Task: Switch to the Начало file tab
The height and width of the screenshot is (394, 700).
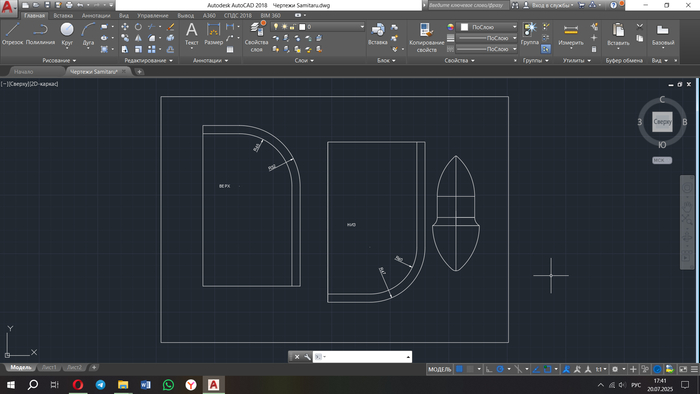Action: (23, 71)
